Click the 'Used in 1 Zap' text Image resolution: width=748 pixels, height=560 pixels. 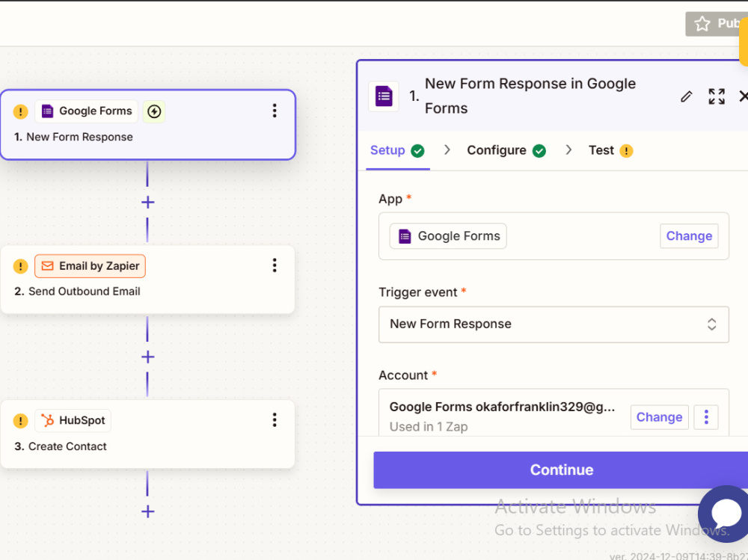click(x=429, y=427)
